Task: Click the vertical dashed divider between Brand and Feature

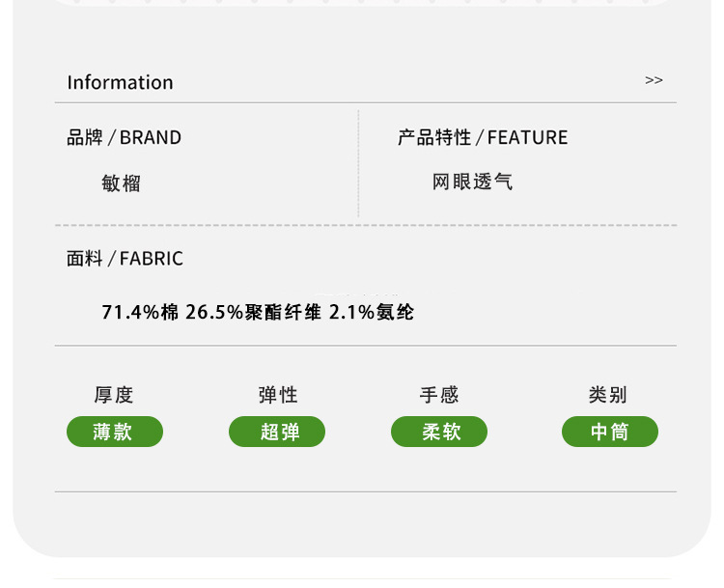Action: [359, 162]
